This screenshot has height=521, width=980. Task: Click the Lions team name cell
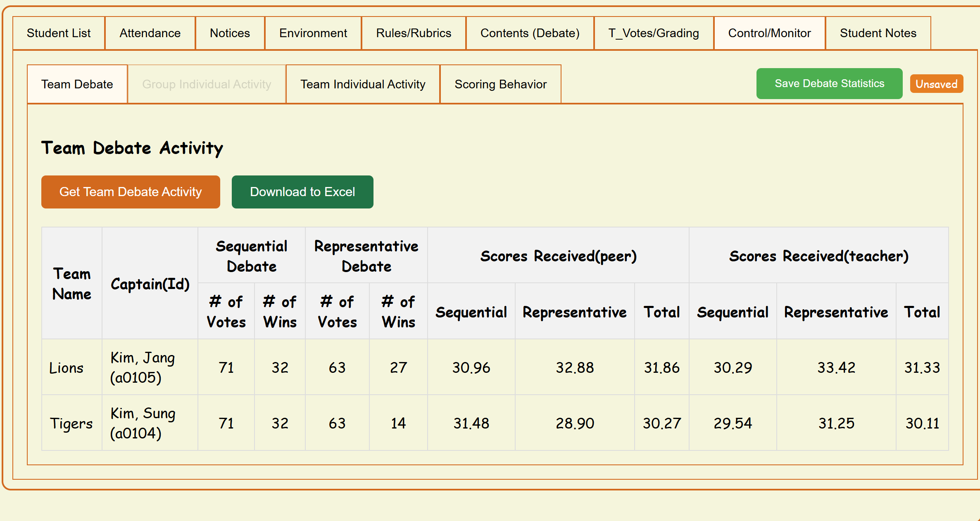pyautogui.click(x=67, y=367)
